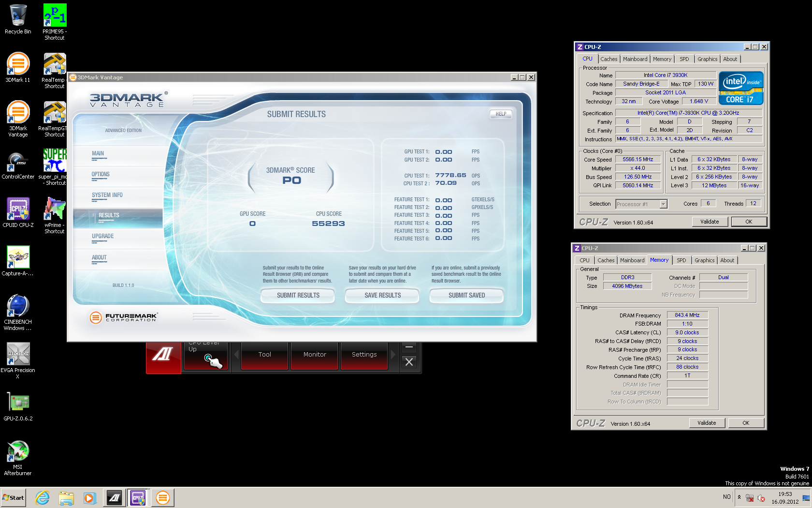Click the SUBMIT SAVED button
This screenshot has height=508, width=812.
466,295
